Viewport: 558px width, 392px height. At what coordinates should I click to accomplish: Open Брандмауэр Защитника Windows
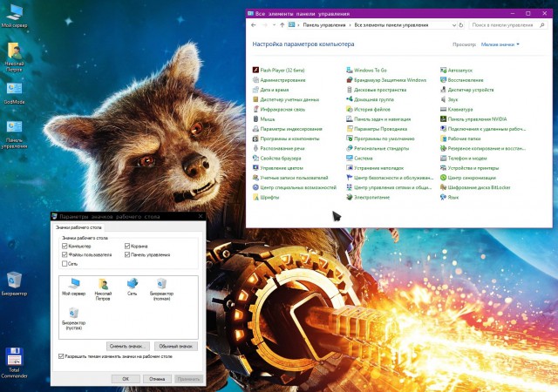click(x=386, y=80)
